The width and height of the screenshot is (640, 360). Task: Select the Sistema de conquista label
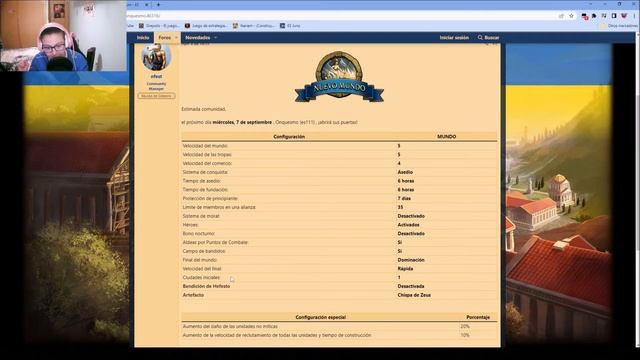(205, 172)
